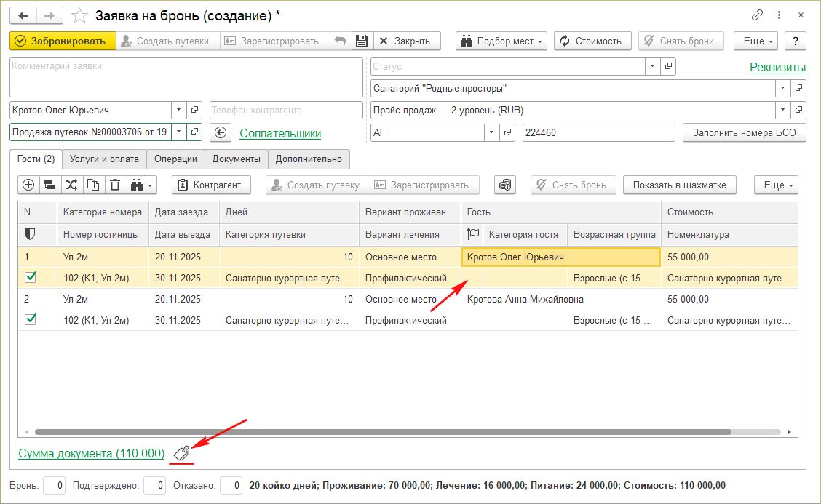Click the guests table horizontal scrollbar
Viewport: 821px width, 504px height.
(x=382, y=431)
